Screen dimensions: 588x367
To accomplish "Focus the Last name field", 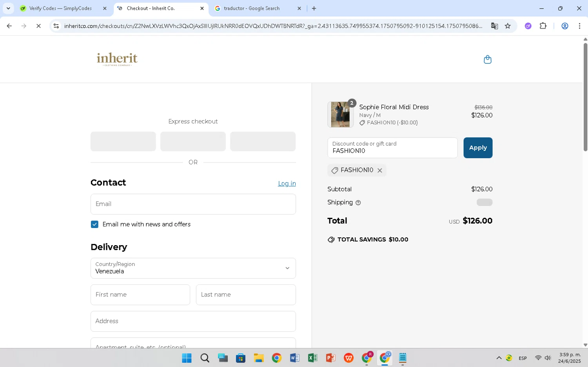I will click(246, 295).
